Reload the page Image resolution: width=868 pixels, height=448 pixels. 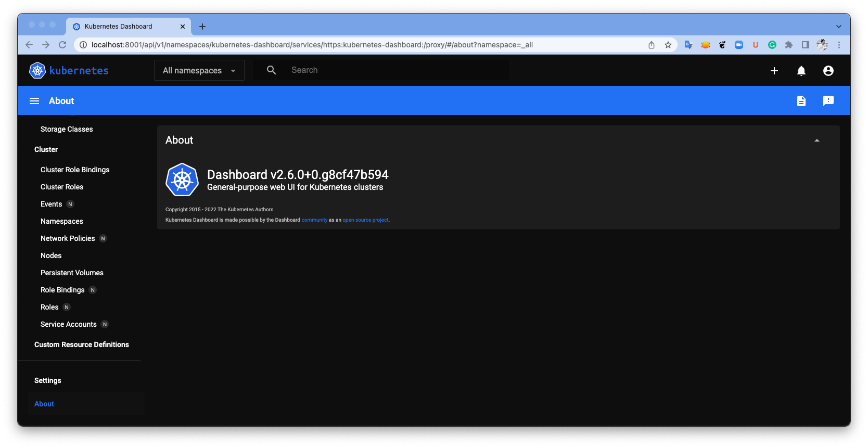62,45
